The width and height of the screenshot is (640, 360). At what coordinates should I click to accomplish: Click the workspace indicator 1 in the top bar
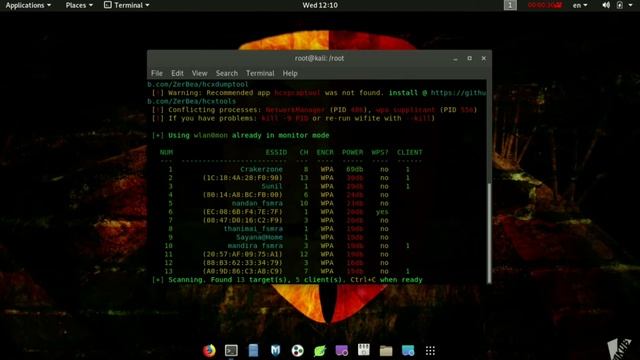tap(510, 5)
